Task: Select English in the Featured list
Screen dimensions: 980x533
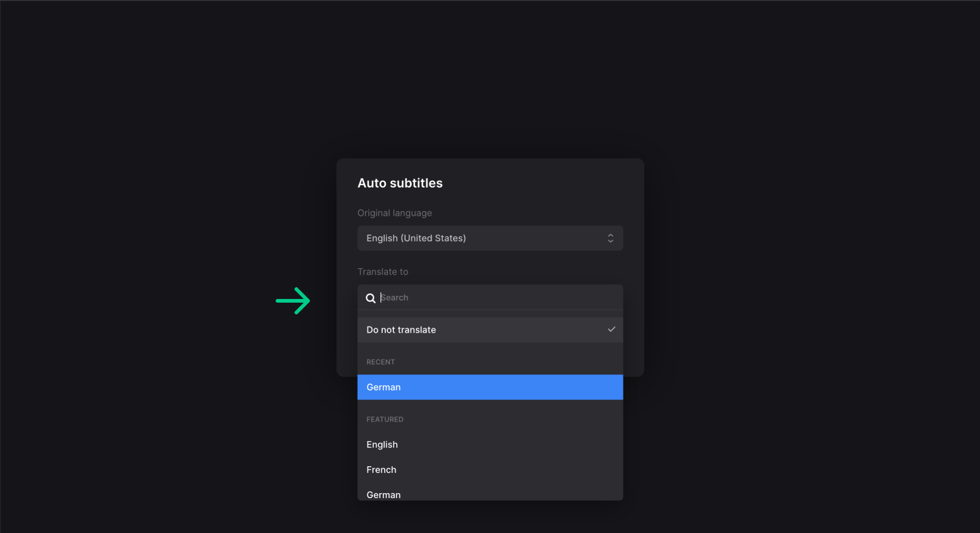Action: [x=490, y=445]
